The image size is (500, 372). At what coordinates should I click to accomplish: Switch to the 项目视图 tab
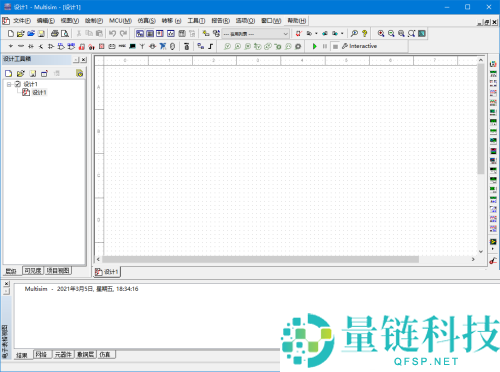(58, 271)
